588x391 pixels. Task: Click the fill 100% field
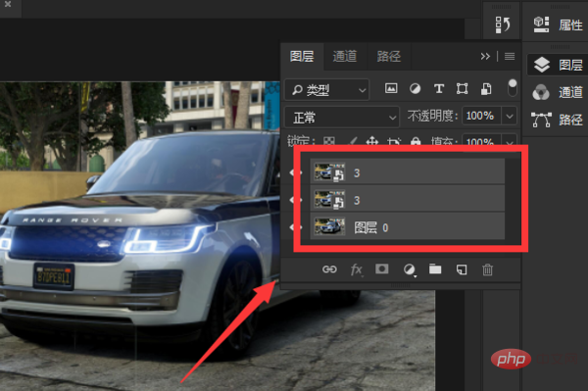coord(481,142)
